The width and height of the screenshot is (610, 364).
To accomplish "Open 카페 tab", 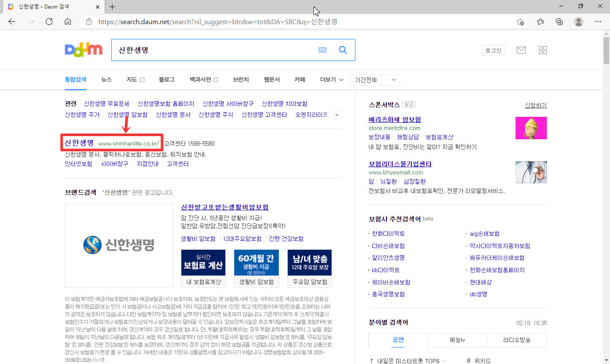I will tap(300, 80).
